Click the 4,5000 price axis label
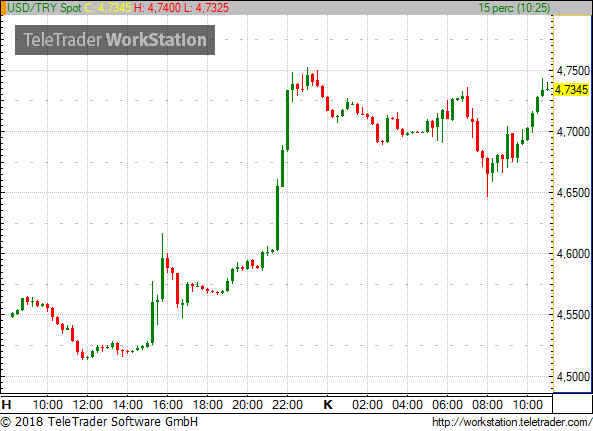The height and width of the screenshot is (431, 593). [x=573, y=377]
